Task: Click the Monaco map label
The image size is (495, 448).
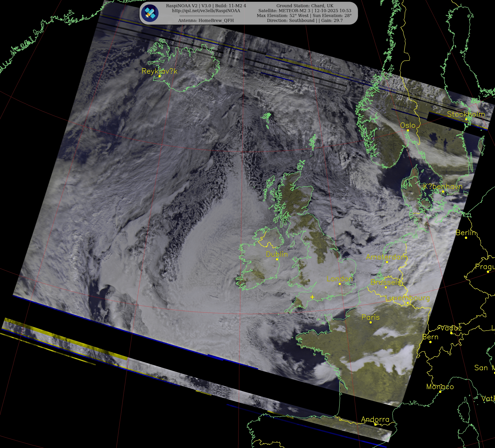Action: click(440, 387)
